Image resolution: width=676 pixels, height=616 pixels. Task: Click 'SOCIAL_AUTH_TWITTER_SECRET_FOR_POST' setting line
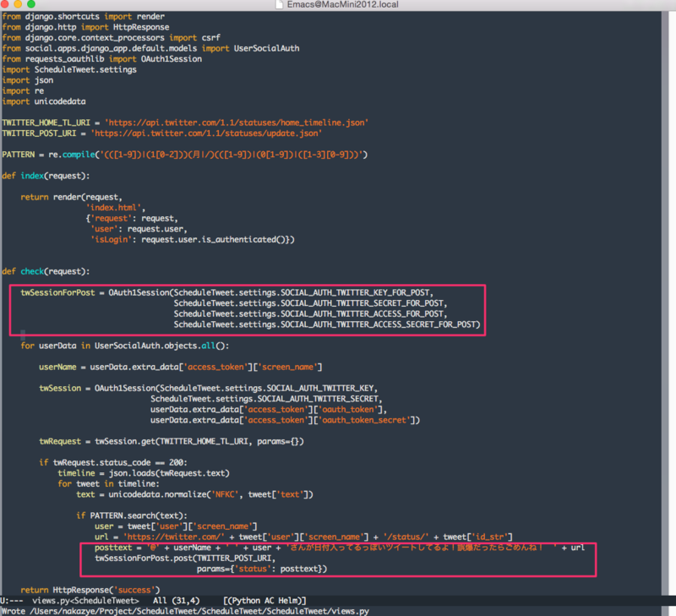click(x=310, y=303)
